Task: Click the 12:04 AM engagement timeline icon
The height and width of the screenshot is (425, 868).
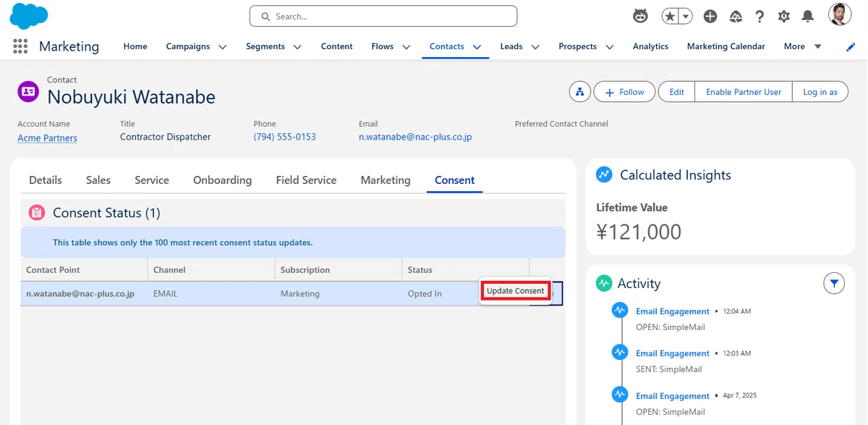Action: (x=619, y=311)
